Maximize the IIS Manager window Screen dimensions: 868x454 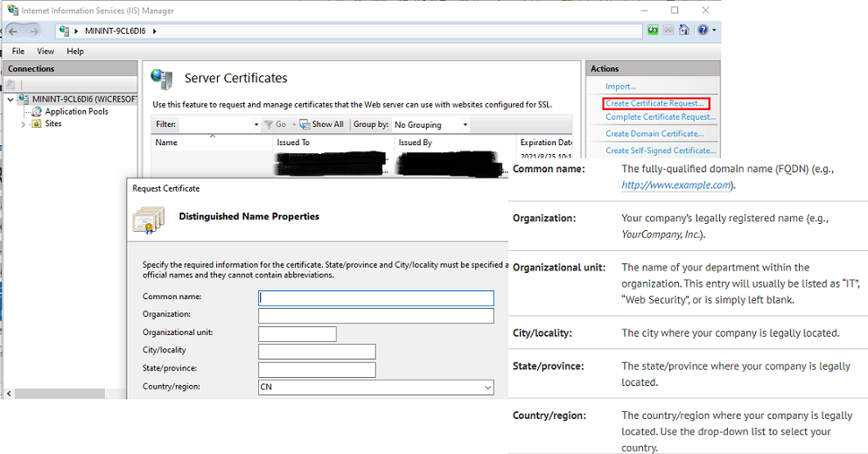pos(675,10)
